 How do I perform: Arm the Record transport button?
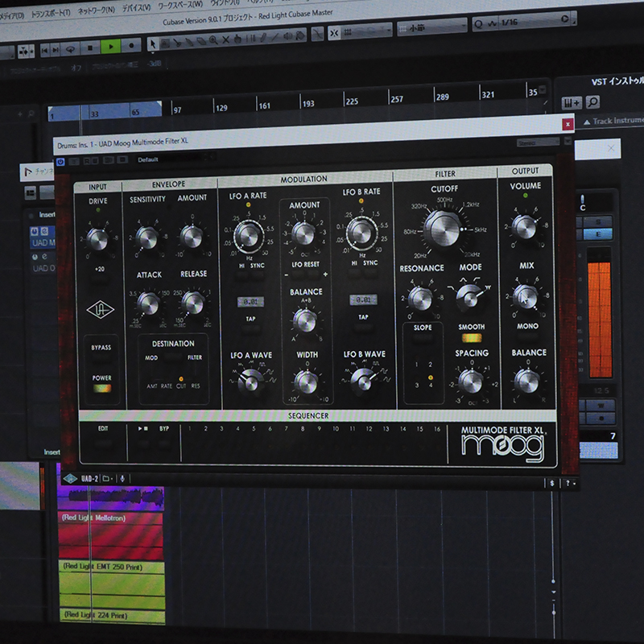(x=131, y=46)
